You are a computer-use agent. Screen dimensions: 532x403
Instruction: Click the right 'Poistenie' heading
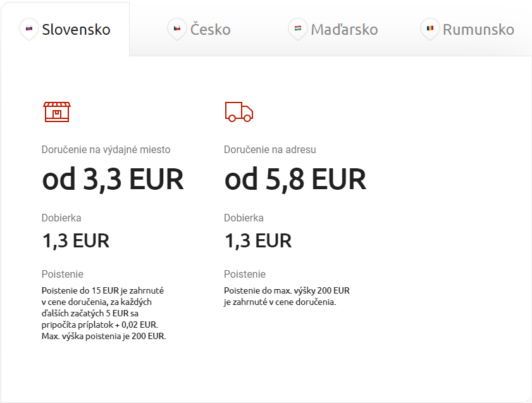click(244, 274)
